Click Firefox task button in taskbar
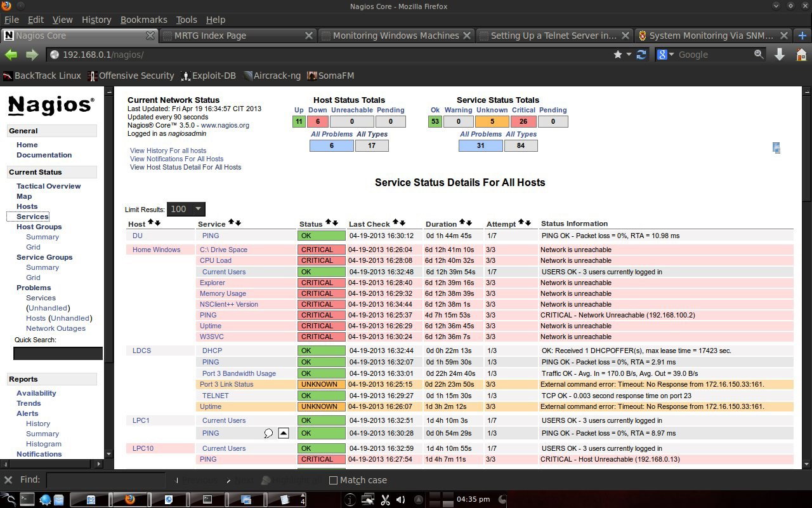The image size is (812, 508). pos(129,500)
